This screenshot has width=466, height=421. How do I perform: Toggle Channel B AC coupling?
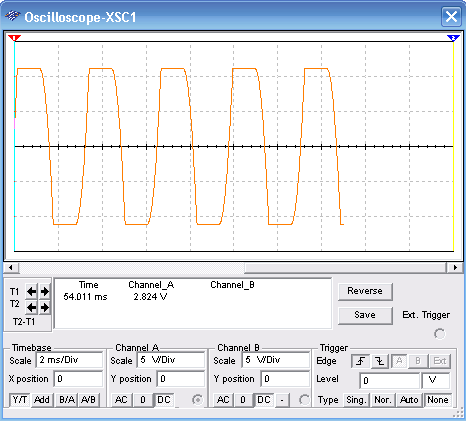[223, 400]
